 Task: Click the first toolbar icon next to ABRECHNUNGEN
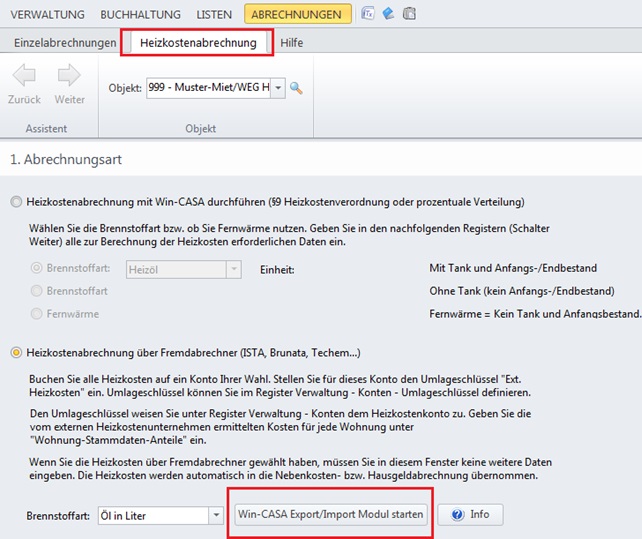pos(368,14)
